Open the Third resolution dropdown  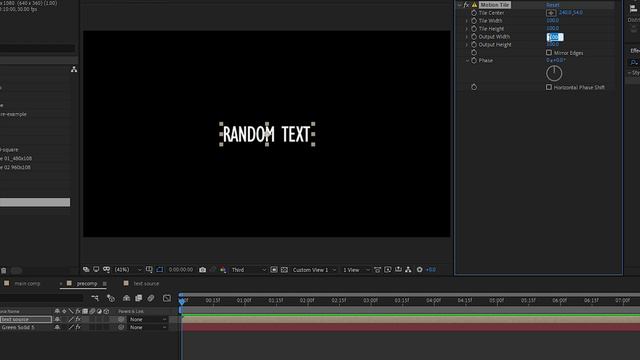(248, 270)
